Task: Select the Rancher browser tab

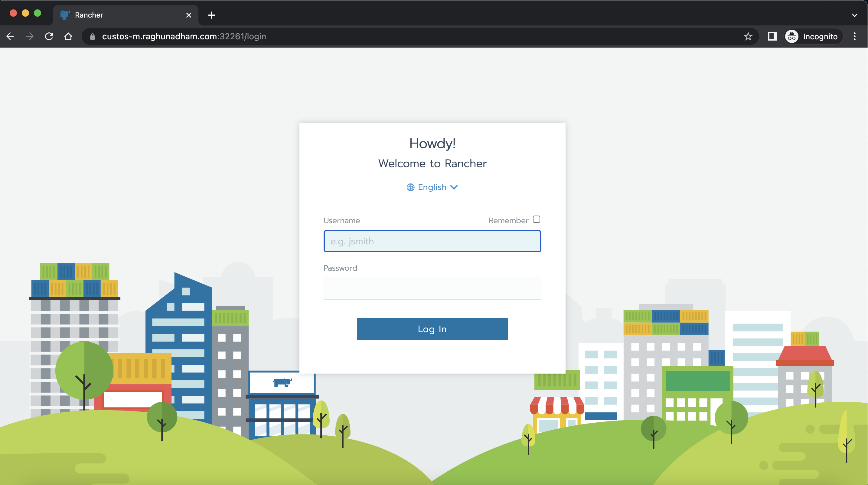Action: coord(121,15)
